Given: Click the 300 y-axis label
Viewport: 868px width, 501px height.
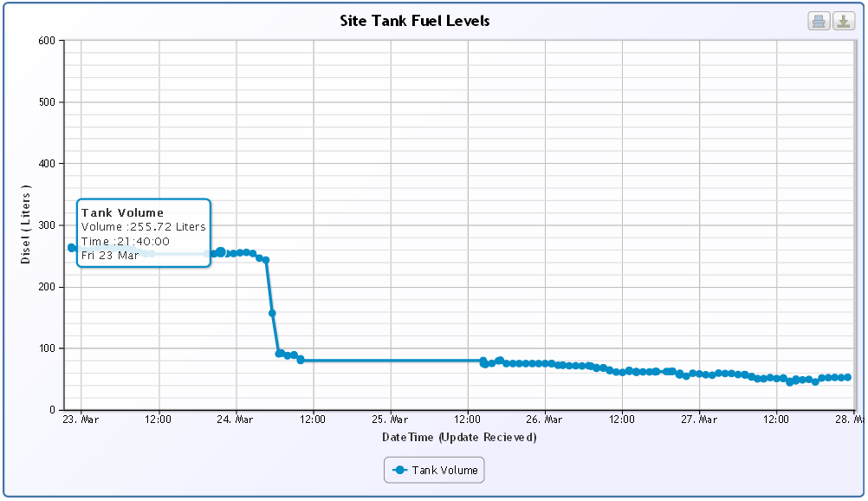Looking at the screenshot, I should point(47,225).
